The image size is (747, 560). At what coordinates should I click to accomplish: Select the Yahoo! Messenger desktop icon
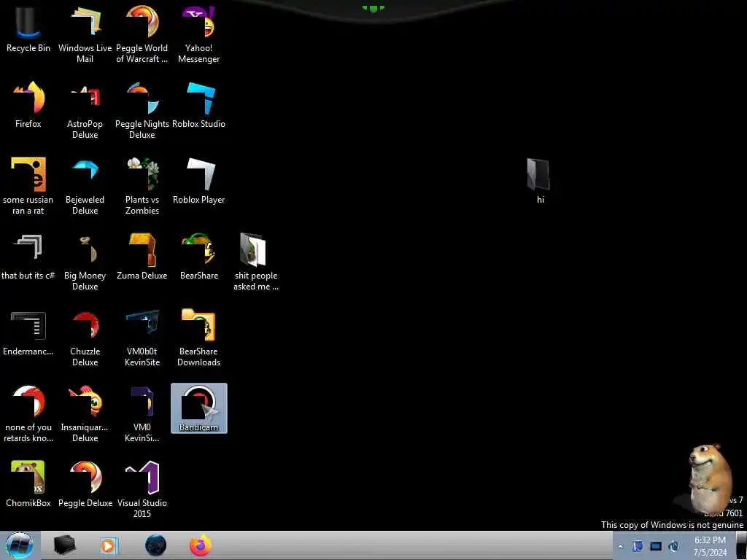point(198,34)
